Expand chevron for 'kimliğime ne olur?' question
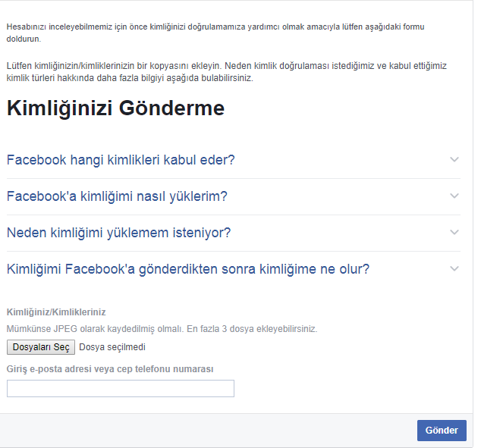Viewport: 481px width, 448px height. point(454,269)
